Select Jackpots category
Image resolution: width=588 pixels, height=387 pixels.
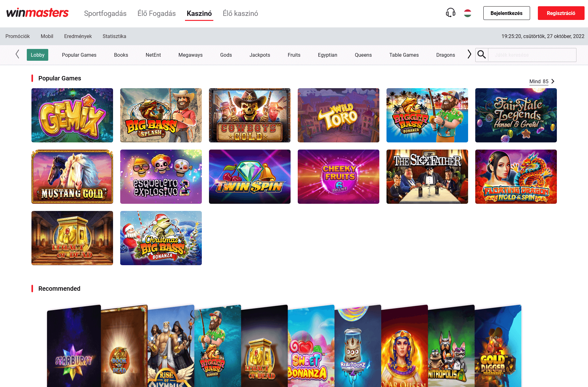point(260,55)
